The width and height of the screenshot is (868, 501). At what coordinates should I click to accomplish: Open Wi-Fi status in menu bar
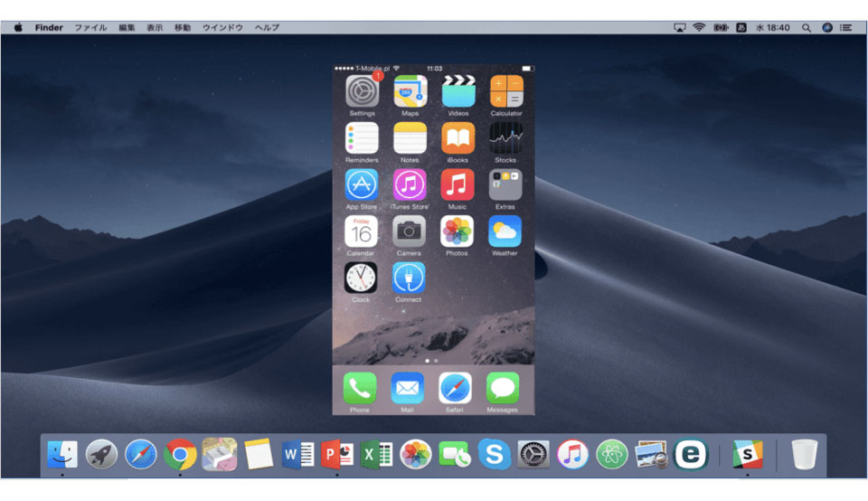(699, 28)
